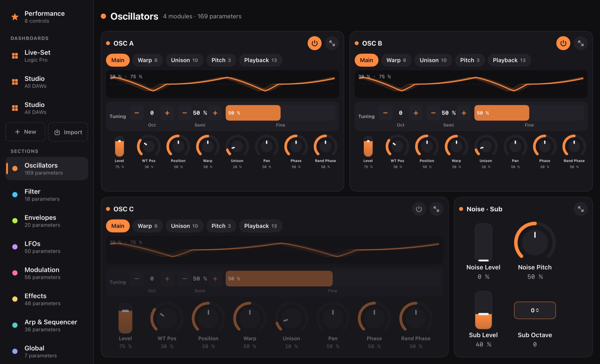Image resolution: width=600 pixels, height=364 pixels.
Task: Open OSC B Pitch tab
Action: point(470,60)
